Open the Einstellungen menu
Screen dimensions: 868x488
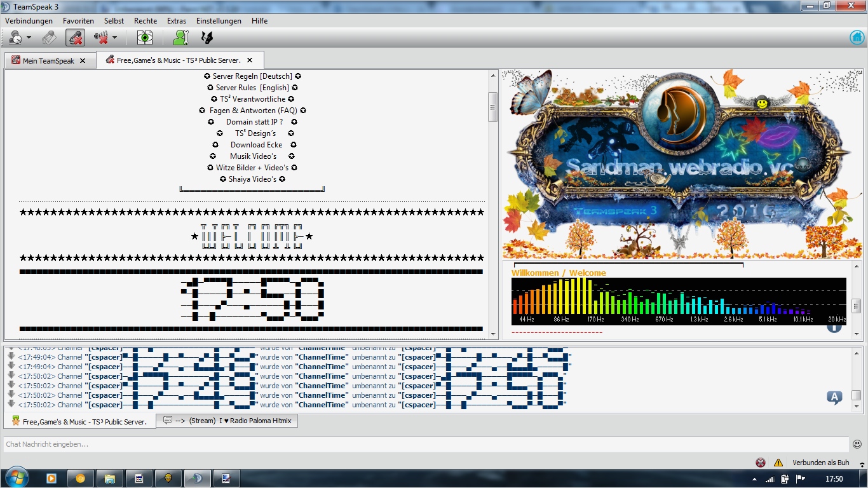[219, 21]
